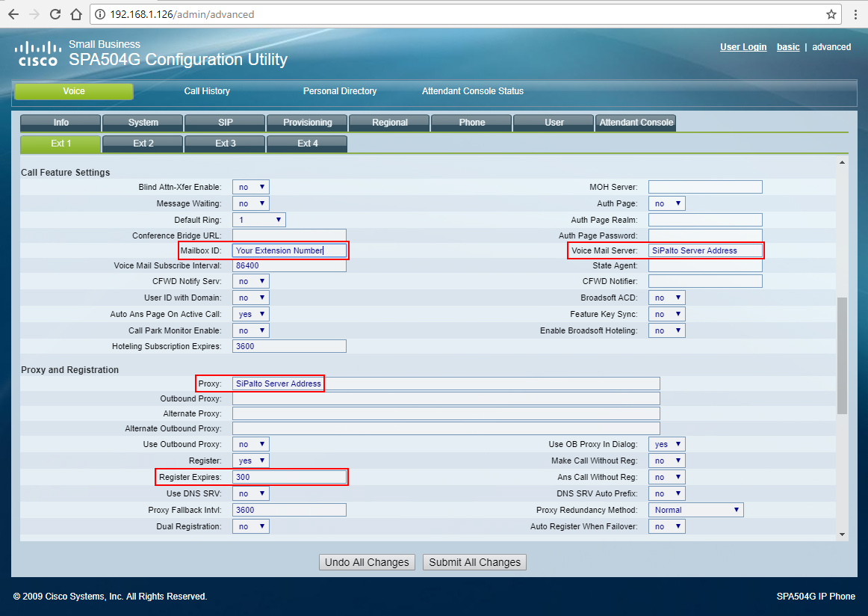Bookmark this page with the star icon
The height and width of the screenshot is (616, 868).
tap(831, 14)
